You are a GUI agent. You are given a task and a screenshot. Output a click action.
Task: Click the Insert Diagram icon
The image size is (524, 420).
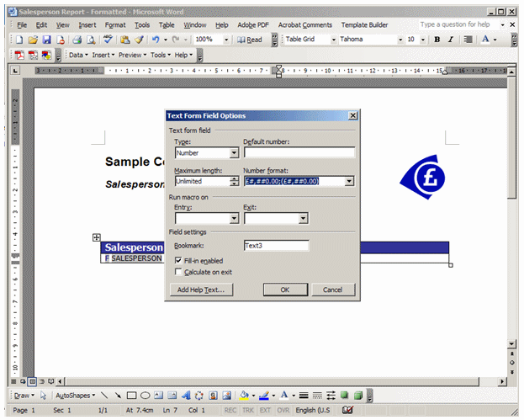coord(199,396)
